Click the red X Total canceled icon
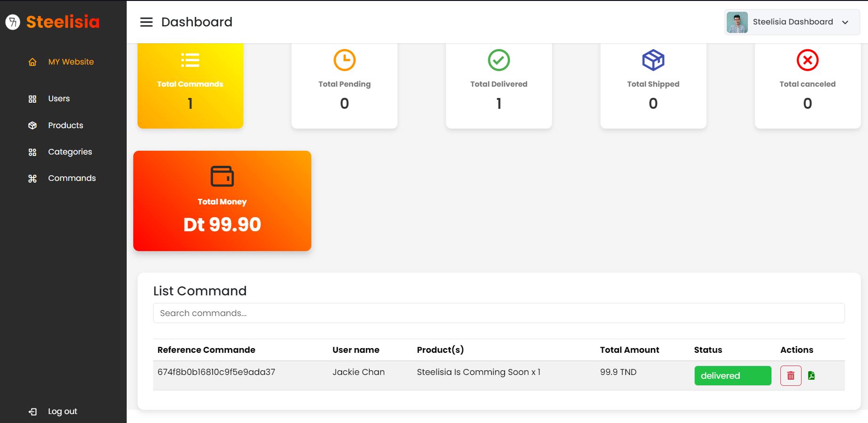868x423 pixels. pos(807,60)
